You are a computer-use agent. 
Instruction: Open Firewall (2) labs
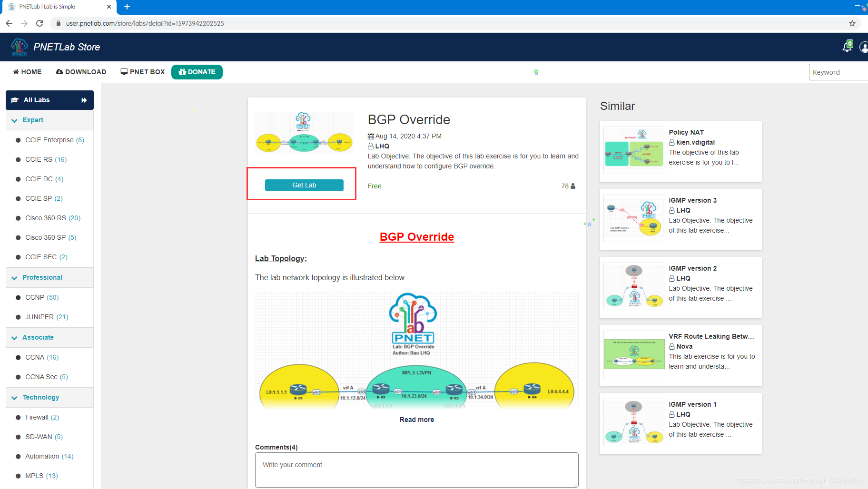click(x=42, y=417)
